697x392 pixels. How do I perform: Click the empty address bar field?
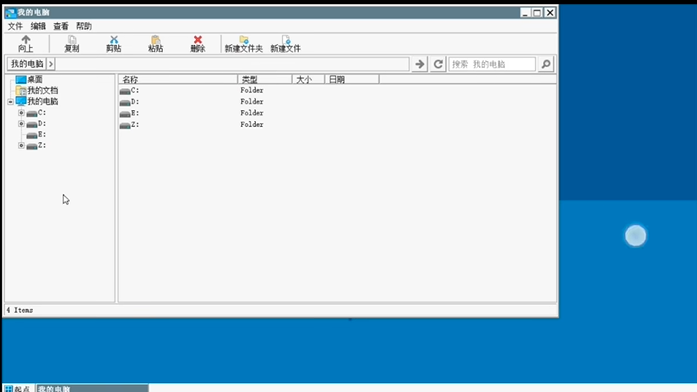click(x=232, y=64)
